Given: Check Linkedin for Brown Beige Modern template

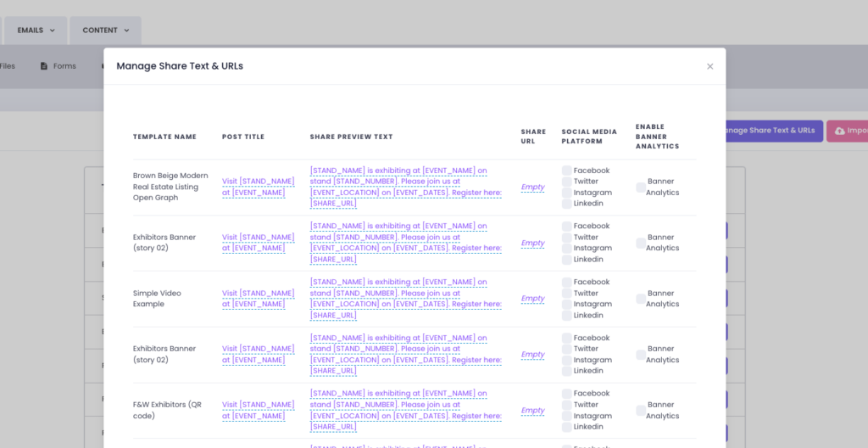Looking at the screenshot, I should coord(567,204).
